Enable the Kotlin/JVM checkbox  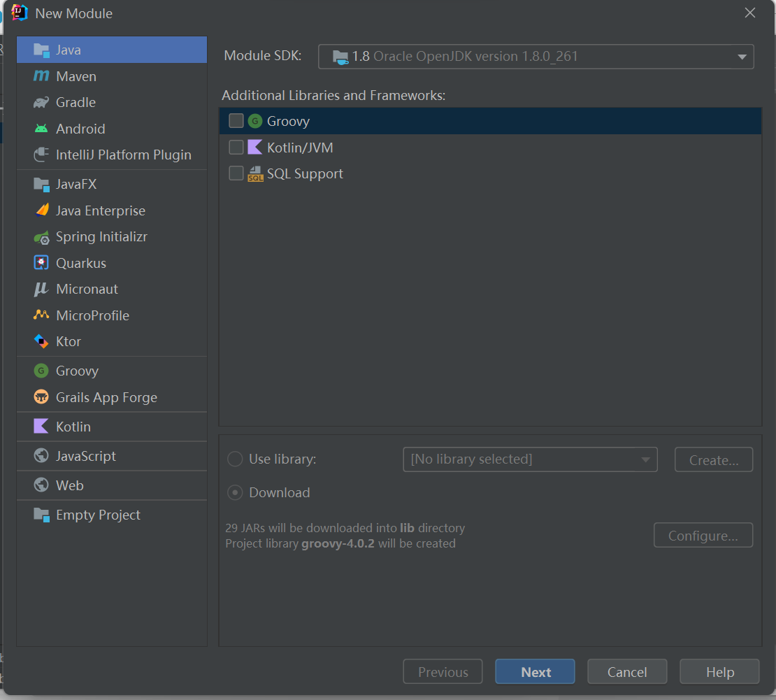click(236, 147)
